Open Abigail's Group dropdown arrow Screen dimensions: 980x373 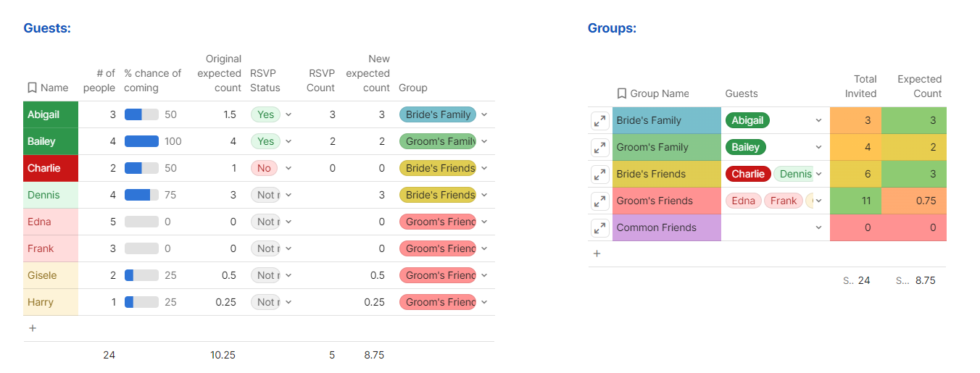[x=484, y=114]
